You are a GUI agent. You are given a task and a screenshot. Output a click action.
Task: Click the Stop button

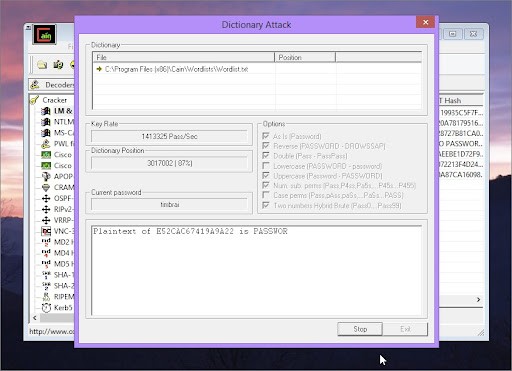click(360, 329)
